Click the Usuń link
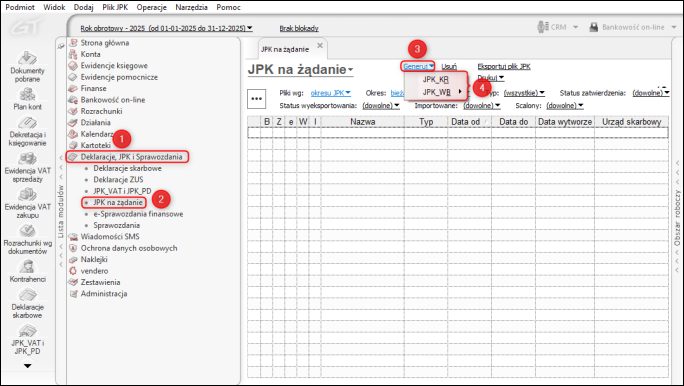This screenshot has height=386, width=684. [449, 66]
